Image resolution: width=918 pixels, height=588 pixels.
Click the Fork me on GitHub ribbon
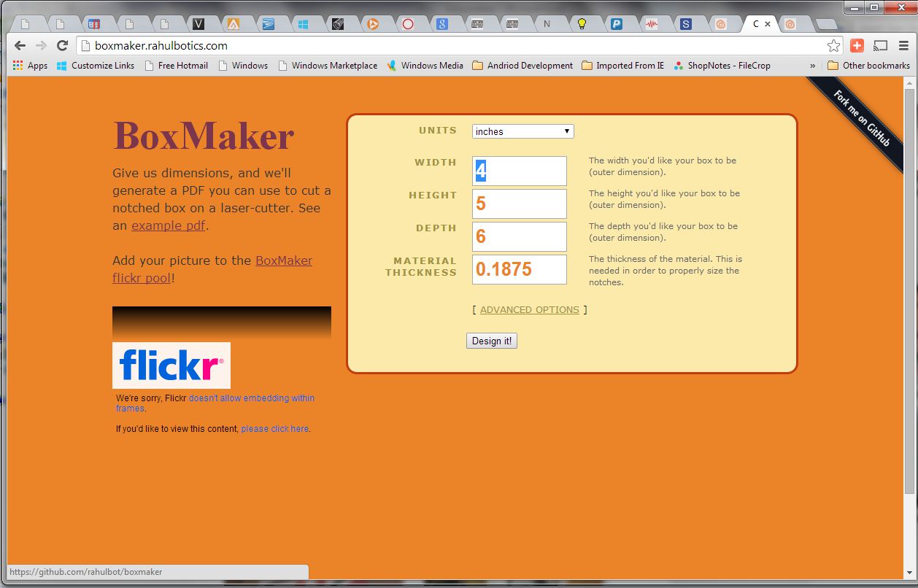861,119
